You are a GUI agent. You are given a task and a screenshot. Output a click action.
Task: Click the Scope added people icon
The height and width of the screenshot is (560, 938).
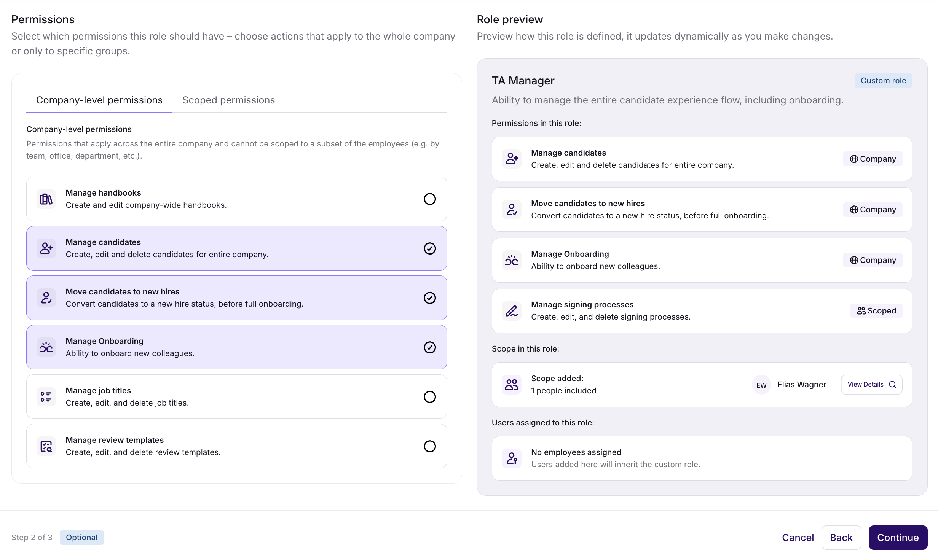coord(511,385)
